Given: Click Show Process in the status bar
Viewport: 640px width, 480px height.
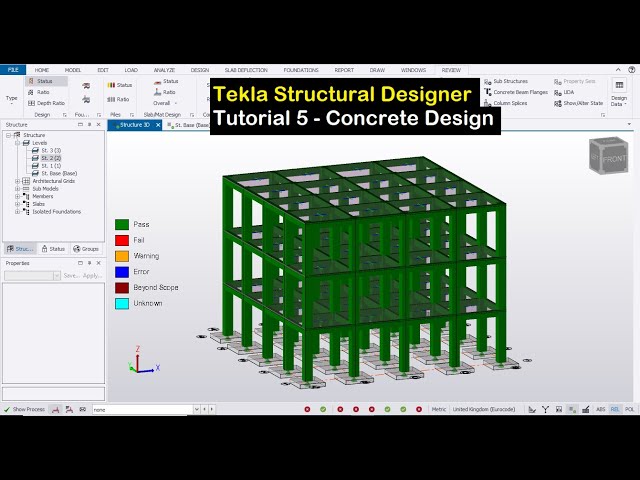Looking at the screenshot, I should click(x=24, y=409).
